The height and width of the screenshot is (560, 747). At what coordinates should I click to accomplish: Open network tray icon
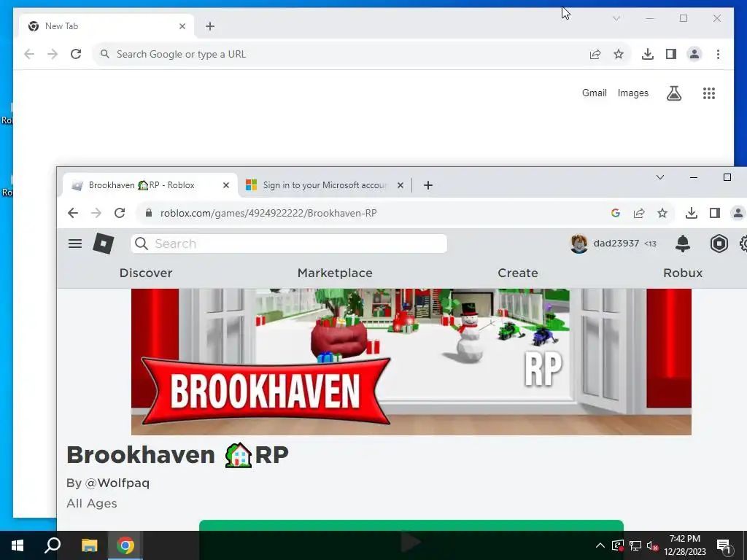click(x=635, y=545)
